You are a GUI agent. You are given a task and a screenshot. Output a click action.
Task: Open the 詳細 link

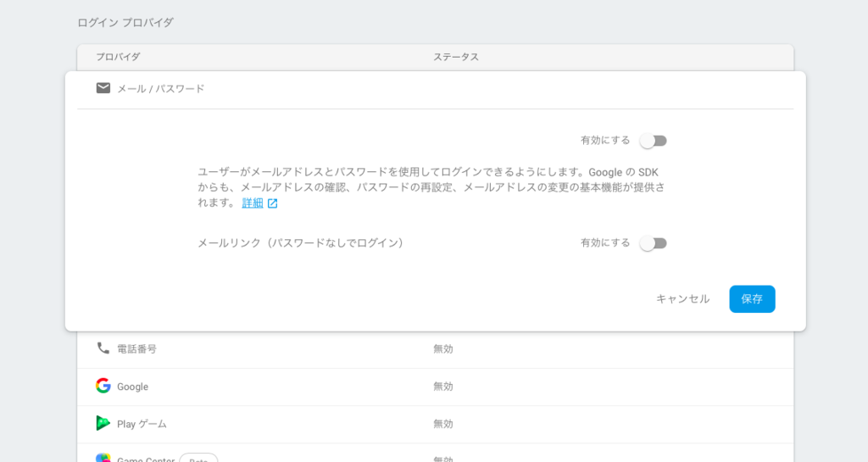pos(253,203)
